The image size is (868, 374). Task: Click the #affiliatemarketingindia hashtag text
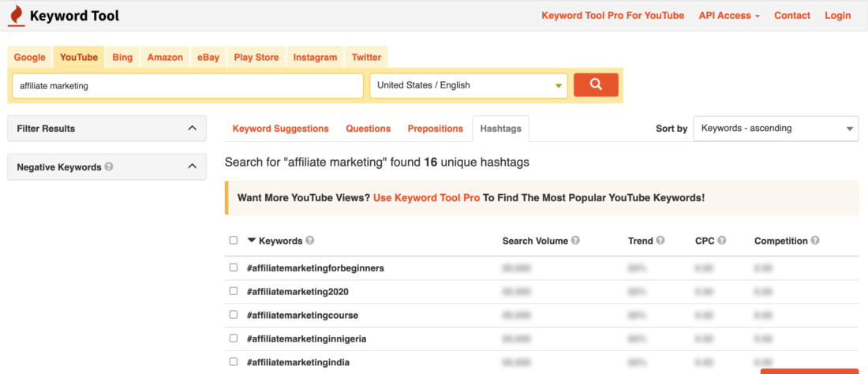(298, 362)
